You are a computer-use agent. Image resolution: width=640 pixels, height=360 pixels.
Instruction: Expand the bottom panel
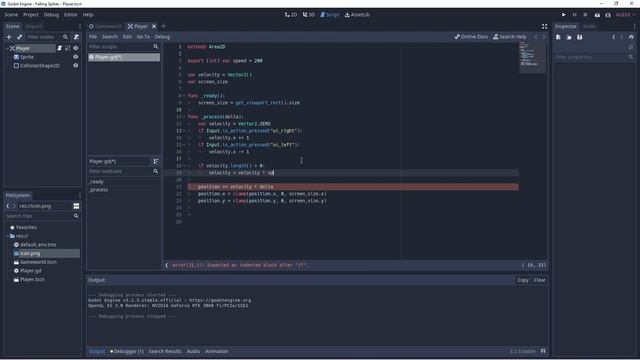tap(543, 351)
